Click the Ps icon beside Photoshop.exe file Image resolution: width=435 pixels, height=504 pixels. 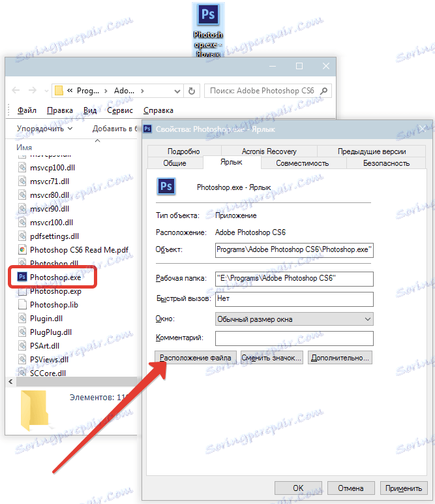pyautogui.click(x=22, y=277)
